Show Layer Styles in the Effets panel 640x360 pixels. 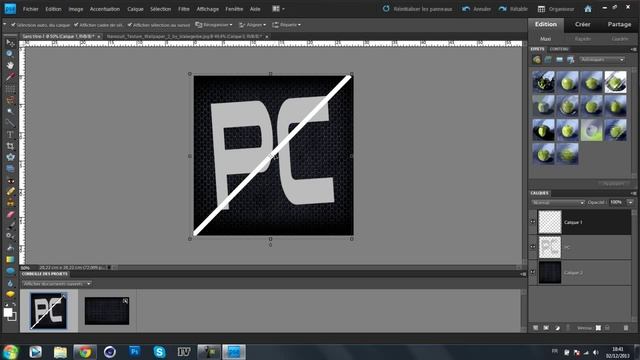click(x=548, y=60)
